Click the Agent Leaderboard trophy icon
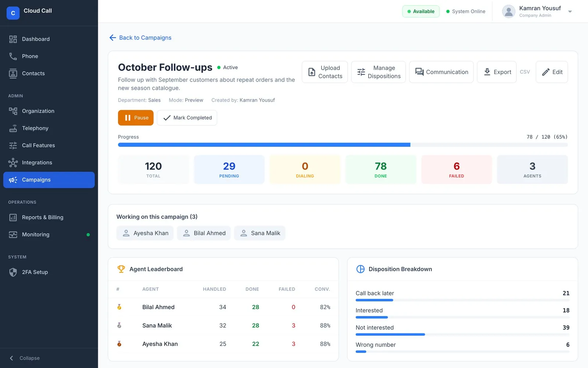Viewport: 588px width, 368px height. point(121,269)
